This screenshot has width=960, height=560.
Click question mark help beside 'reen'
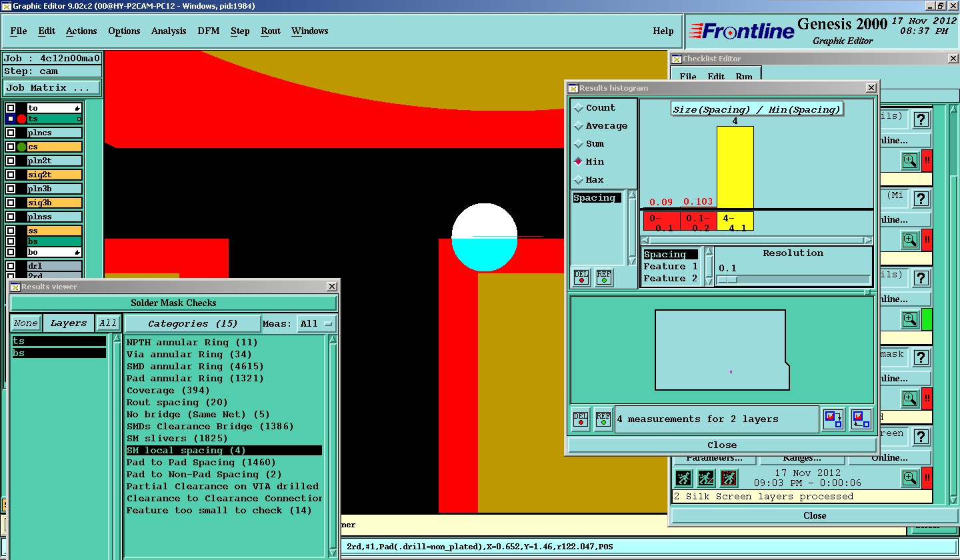coord(921,437)
